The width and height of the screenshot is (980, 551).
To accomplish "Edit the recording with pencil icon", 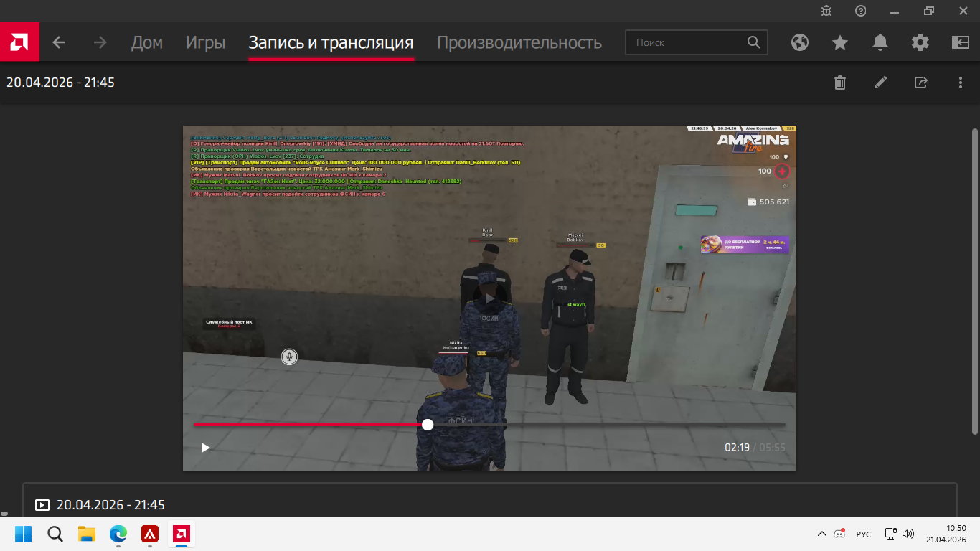I will (880, 83).
